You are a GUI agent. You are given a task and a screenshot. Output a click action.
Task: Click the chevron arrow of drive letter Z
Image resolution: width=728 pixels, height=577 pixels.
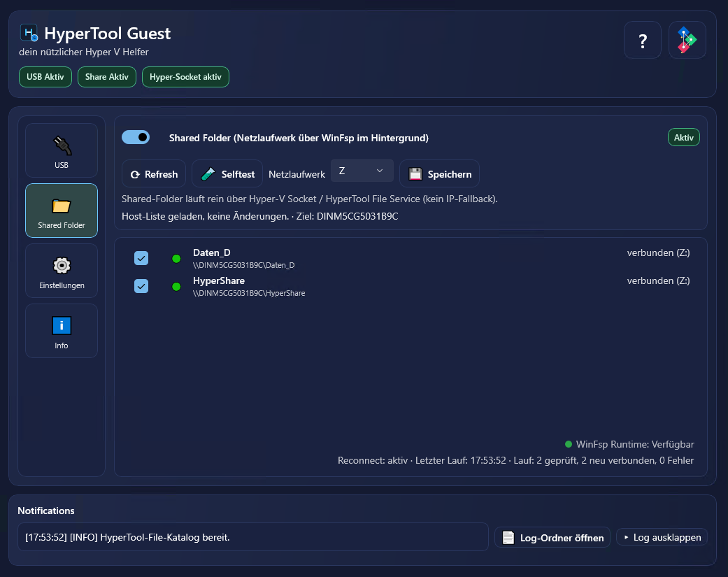[x=380, y=171]
